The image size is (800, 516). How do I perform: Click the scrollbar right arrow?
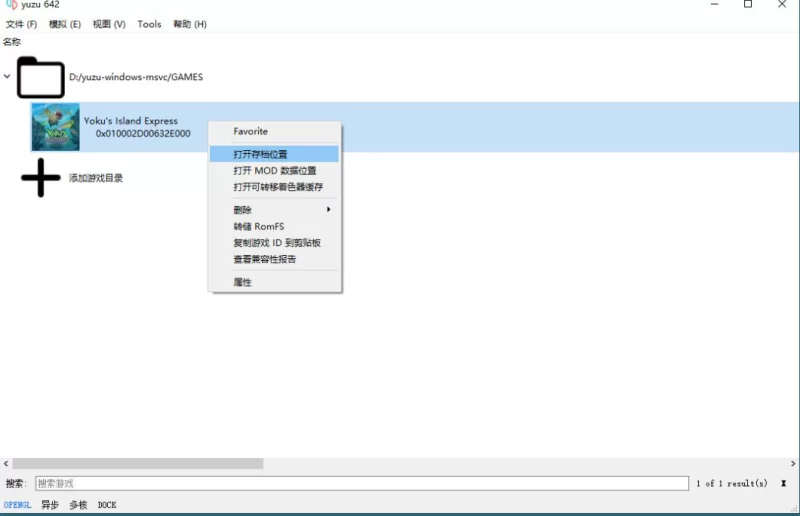pyautogui.click(x=793, y=463)
